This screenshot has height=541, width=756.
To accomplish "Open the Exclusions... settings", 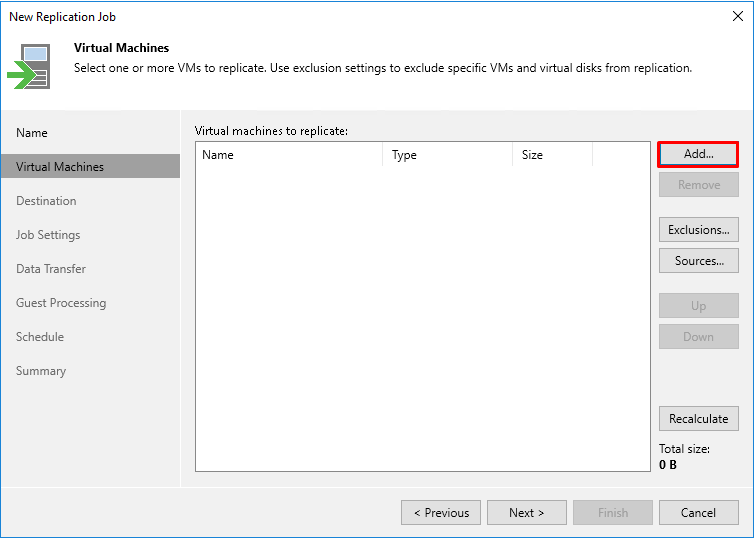I will click(699, 230).
